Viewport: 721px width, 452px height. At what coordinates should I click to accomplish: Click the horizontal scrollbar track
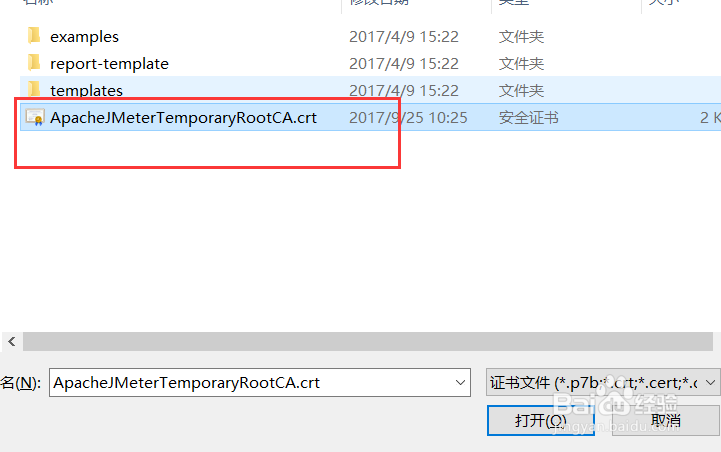tap(368, 342)
